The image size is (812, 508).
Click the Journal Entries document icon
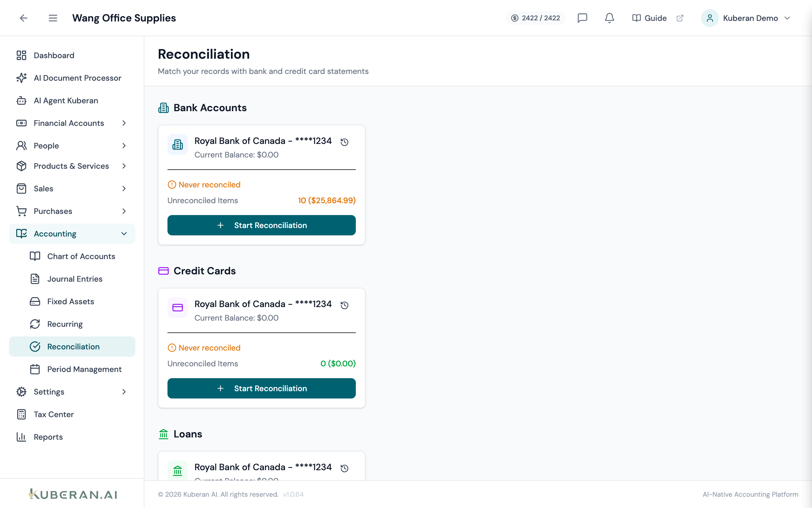coord(35,279)
